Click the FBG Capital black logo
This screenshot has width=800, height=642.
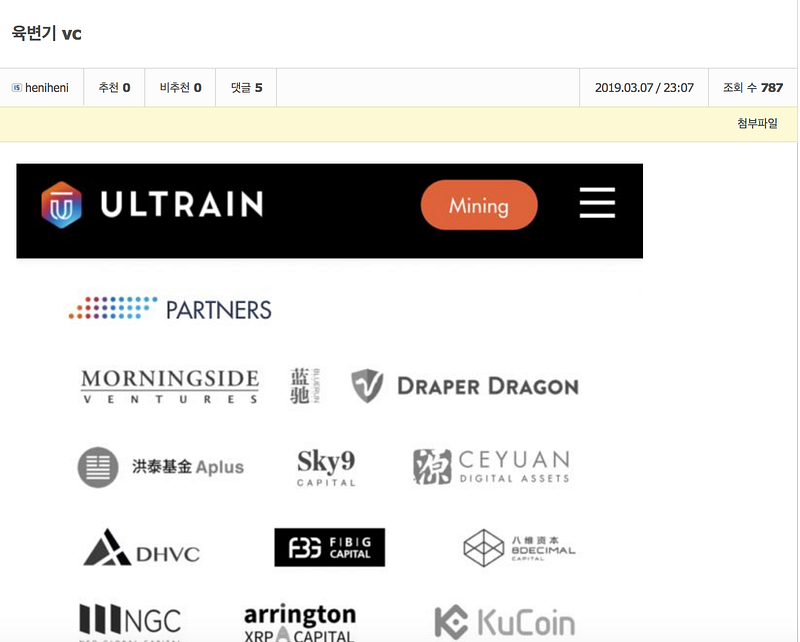tap(330, 547)
